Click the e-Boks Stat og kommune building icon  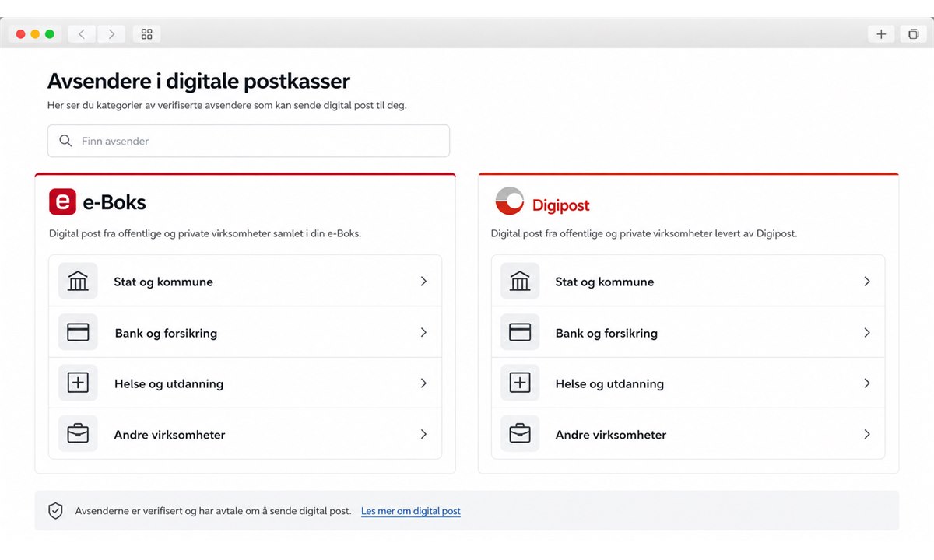click(x=78, y=281)
